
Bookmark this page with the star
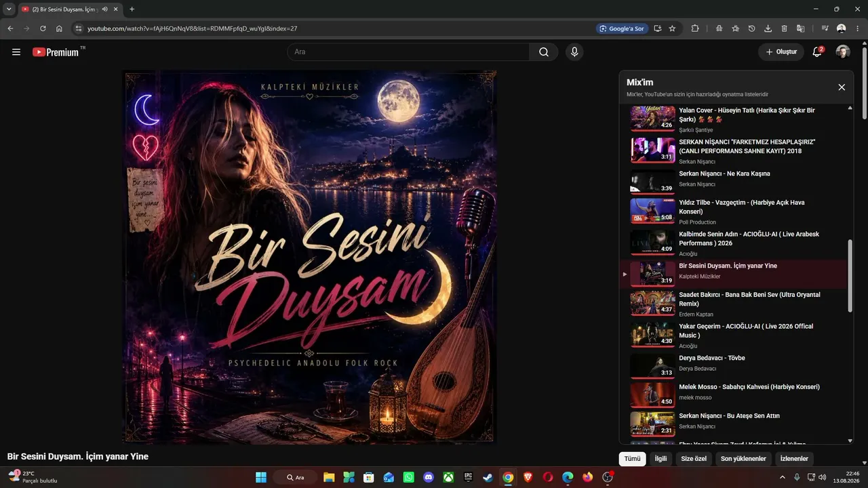pos(672,28)
